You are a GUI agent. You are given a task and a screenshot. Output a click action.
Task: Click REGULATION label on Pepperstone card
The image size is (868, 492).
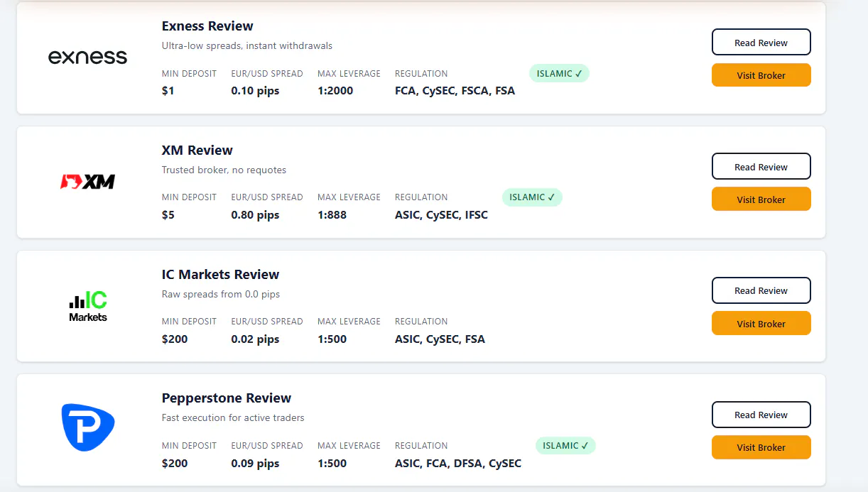point(421,446)
